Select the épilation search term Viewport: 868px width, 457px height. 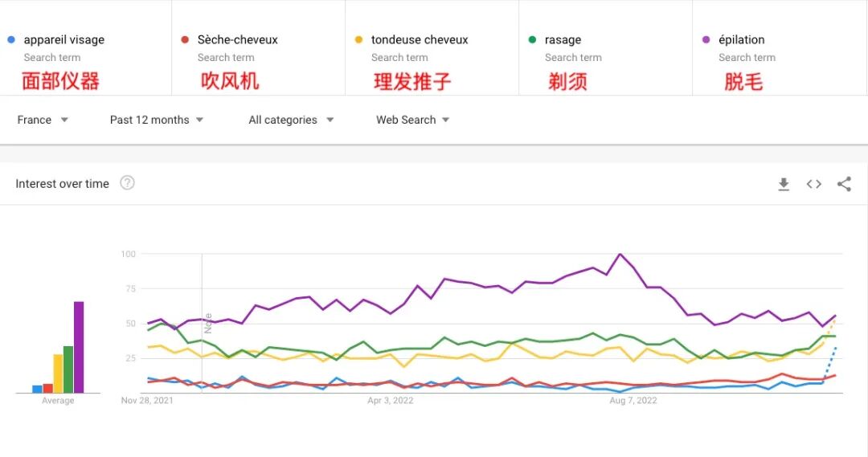pyautogui.click(x=742, y=39)
